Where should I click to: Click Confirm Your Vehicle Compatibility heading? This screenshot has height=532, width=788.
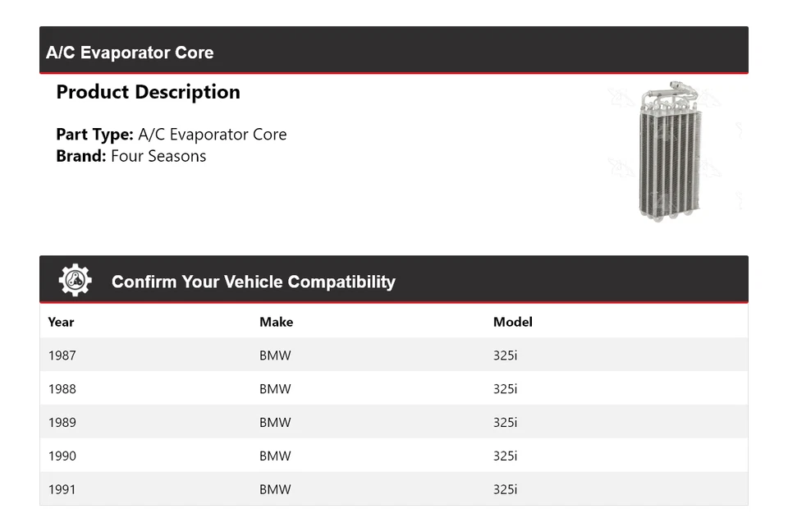(x=253, y=282)
